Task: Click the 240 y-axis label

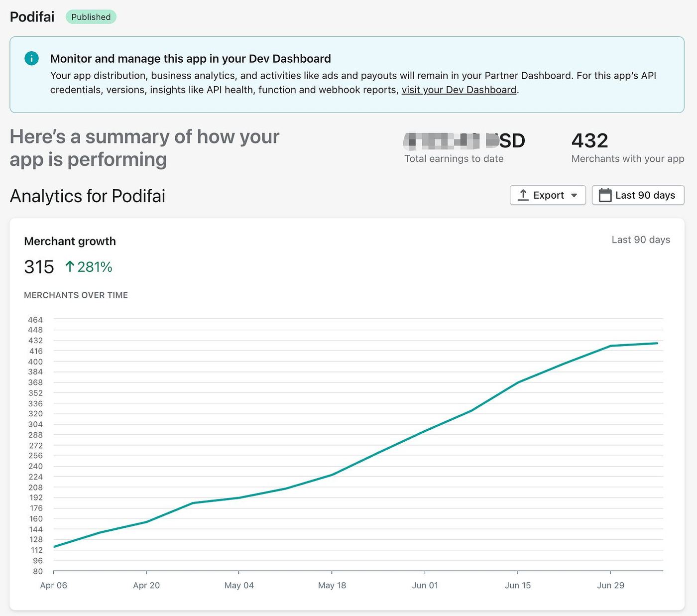Action: coord(35,466)
